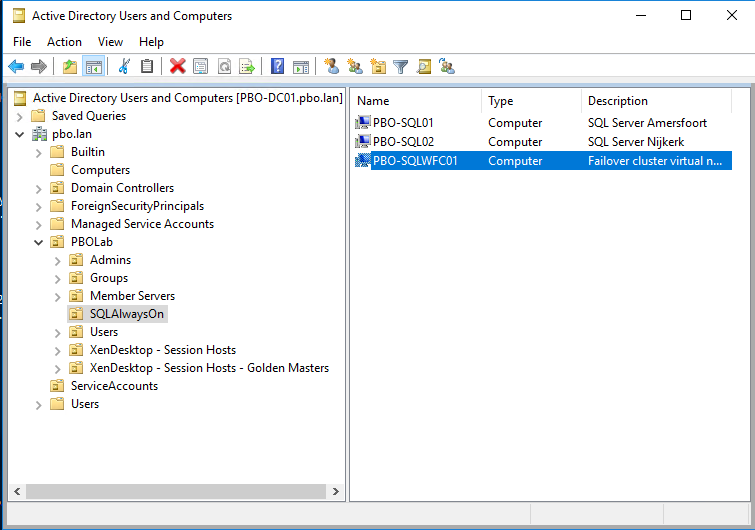Screen dimensions: 755x530
Task: Click the Export List icon
Action: [247, 66]
